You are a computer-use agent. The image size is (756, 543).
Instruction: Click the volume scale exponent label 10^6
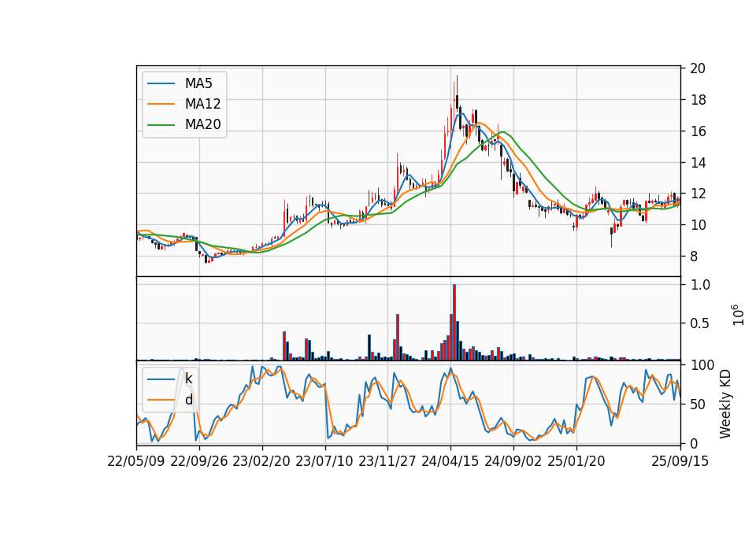tap(738, 315)
